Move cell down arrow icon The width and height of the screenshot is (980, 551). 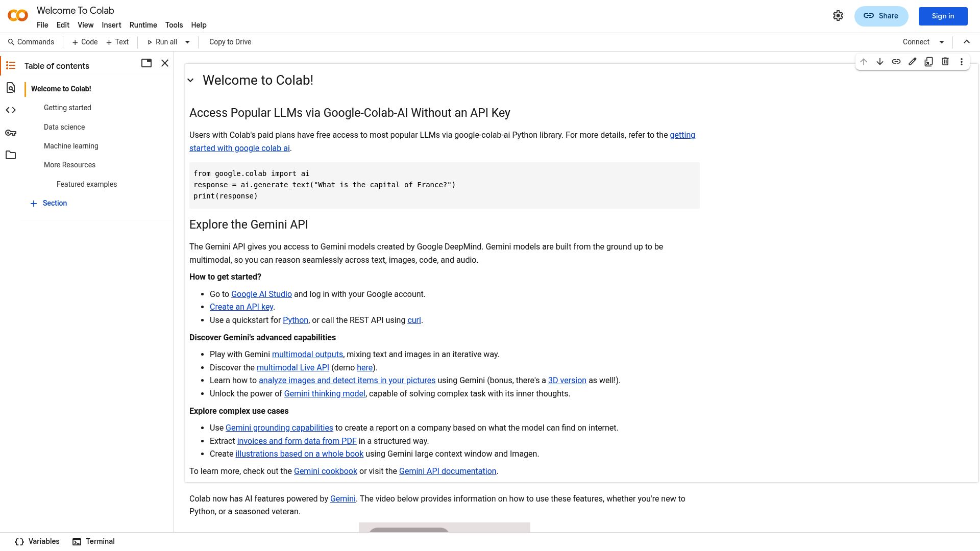pyautogui.click(x=880, y=62)
